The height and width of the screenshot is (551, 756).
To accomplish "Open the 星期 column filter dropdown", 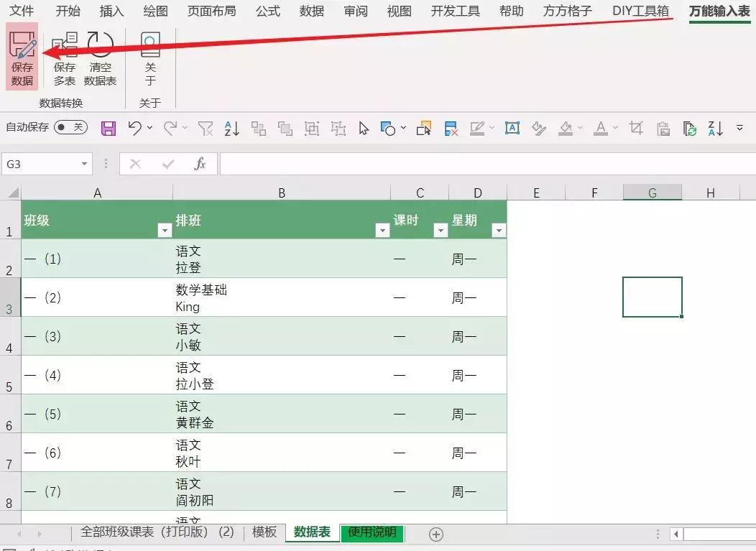I will point(499,231).
